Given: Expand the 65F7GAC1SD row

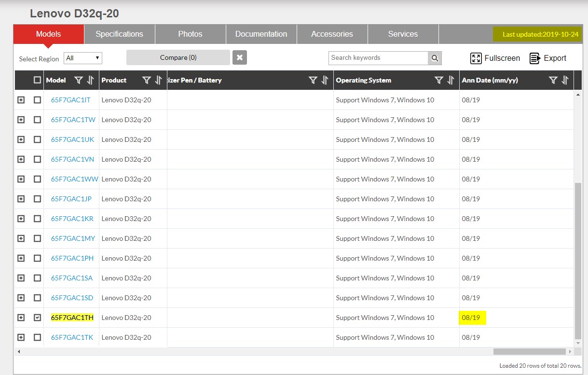Looking at the screenshot, I should point(21,298).
